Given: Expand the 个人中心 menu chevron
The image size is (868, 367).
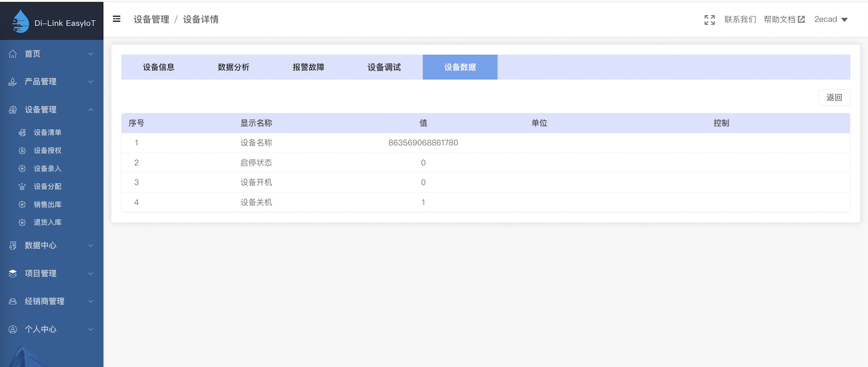Looking at the screenshot, I should pyautogui.click(x=91, y=330).
